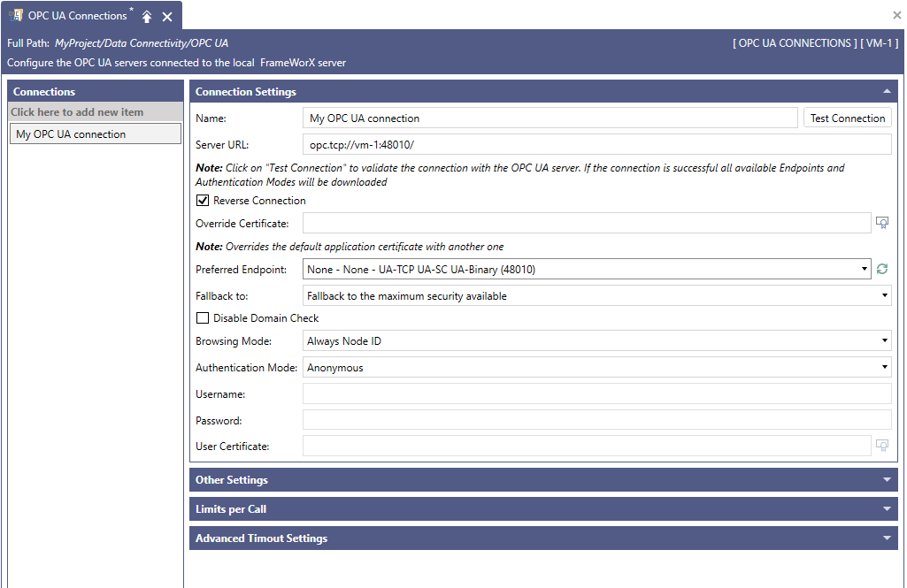Click the Override Certificate browse icon

click(882, 223)
